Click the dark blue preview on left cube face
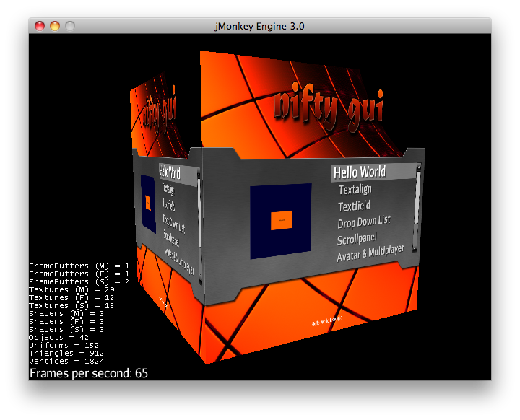 click(148, 204)
